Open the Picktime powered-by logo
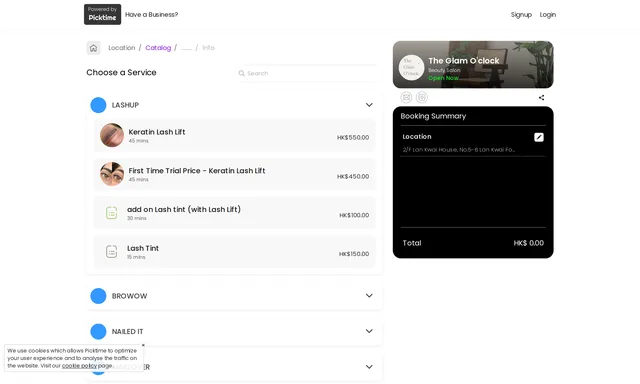Viewport: 640px width, 384px height. point(102,14)
